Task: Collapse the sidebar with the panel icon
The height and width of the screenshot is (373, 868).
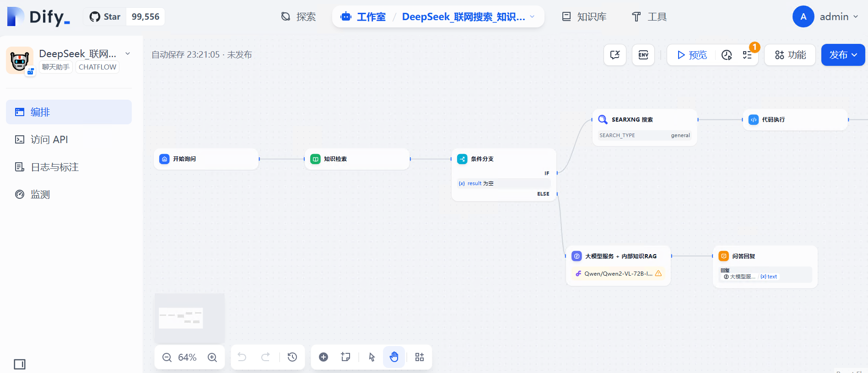Action: click(x=20, y=364)
